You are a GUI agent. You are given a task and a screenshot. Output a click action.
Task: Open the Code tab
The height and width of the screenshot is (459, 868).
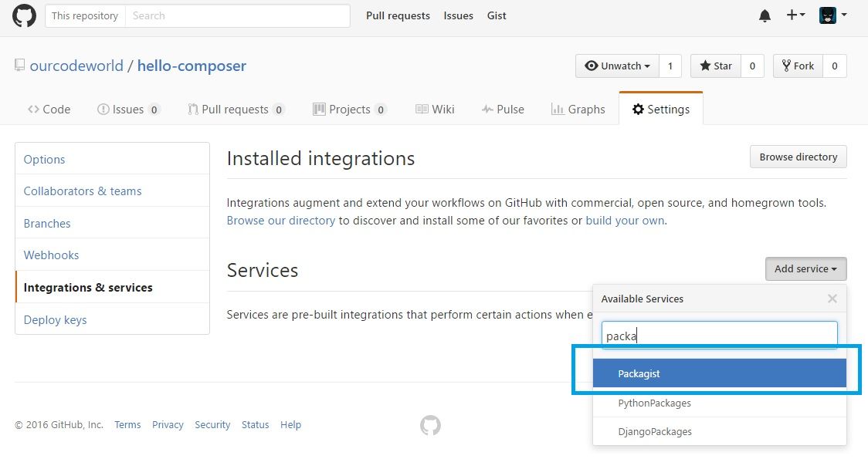(49, 110)
